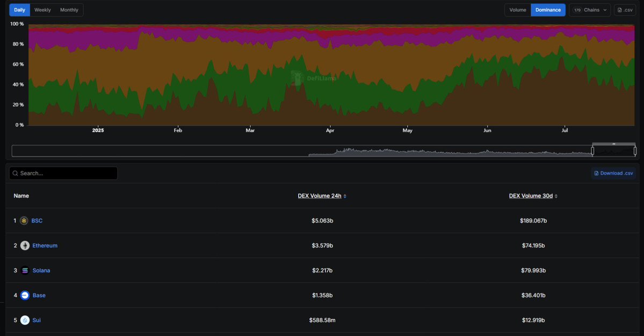Screen dimensions: 644x336
Task: Click the left handle of range slider
Action: point(592,151)
